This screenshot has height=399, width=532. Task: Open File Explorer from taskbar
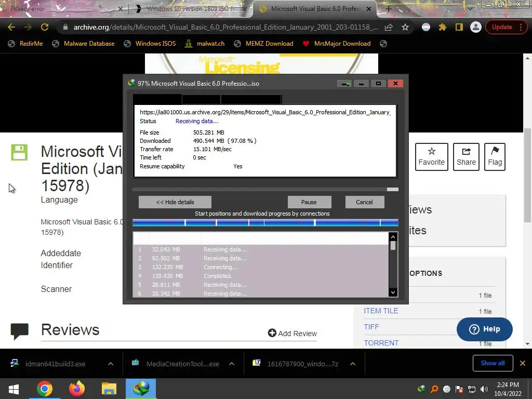click(x=109, y=389)
